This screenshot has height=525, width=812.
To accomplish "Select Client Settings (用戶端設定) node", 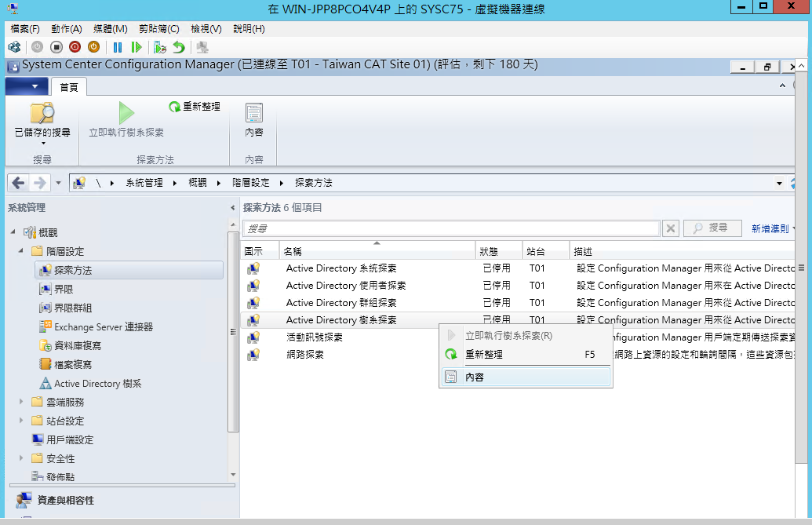I will pos(63,439).
